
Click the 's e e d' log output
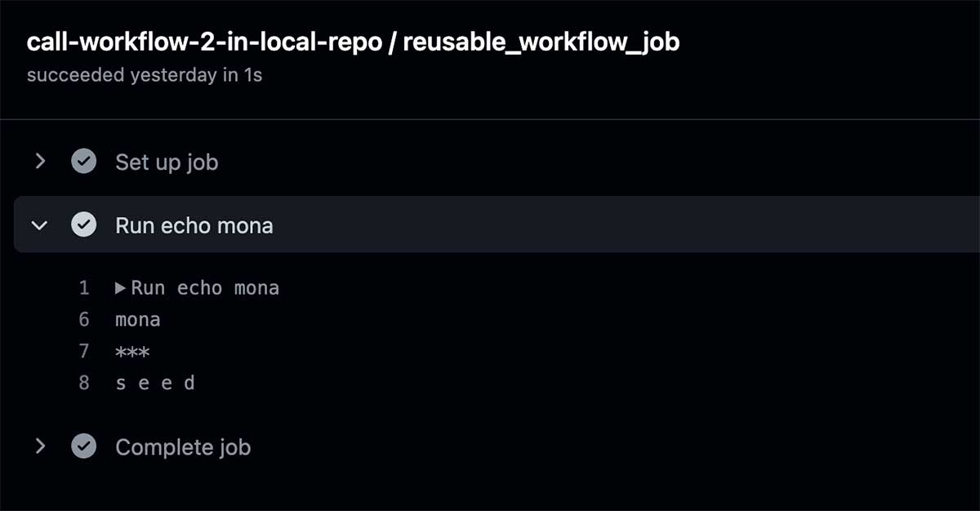[155, 383]
